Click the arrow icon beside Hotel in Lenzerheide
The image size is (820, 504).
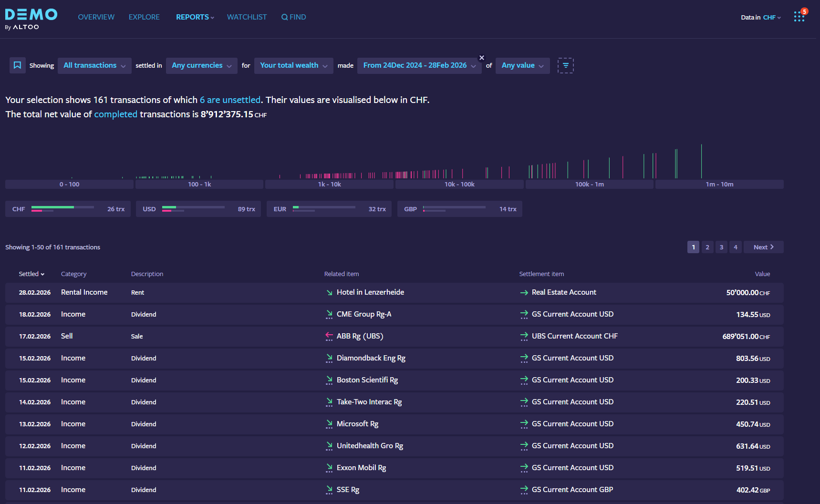[x=329, y=293]
